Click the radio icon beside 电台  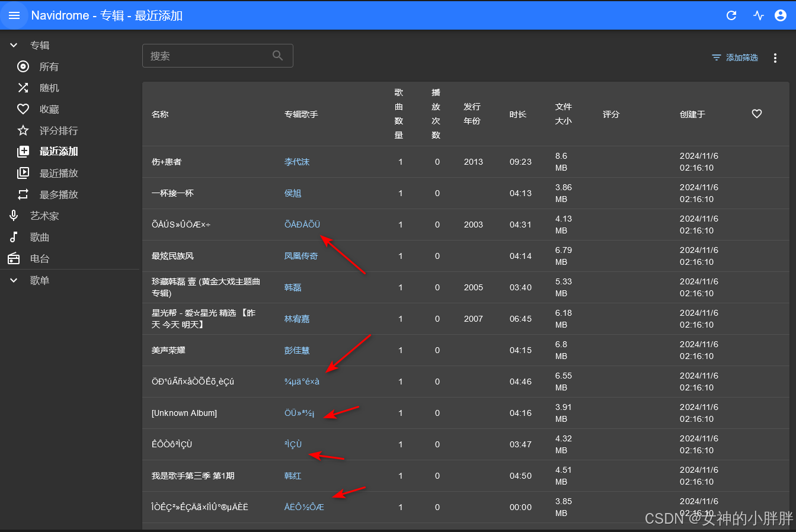[x=14, y=258]
